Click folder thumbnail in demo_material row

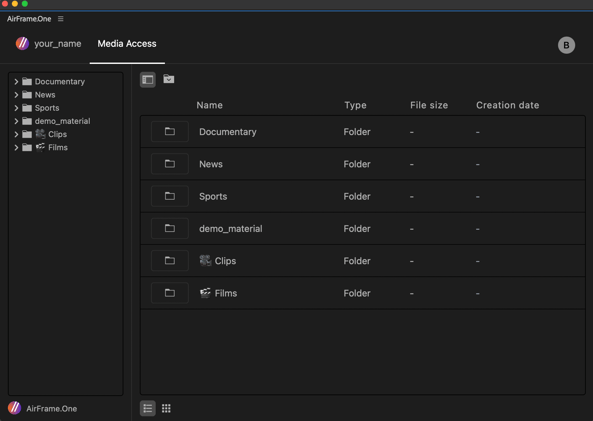click(170, 228)
